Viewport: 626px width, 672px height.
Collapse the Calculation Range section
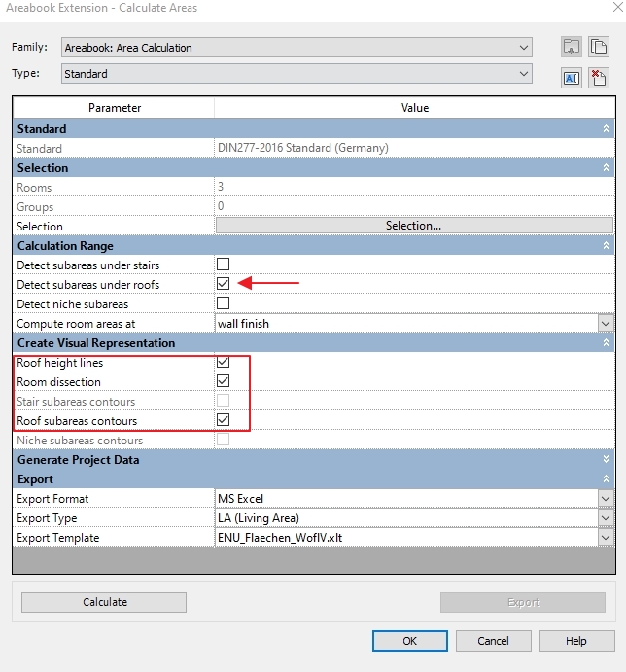click(606, 246)
